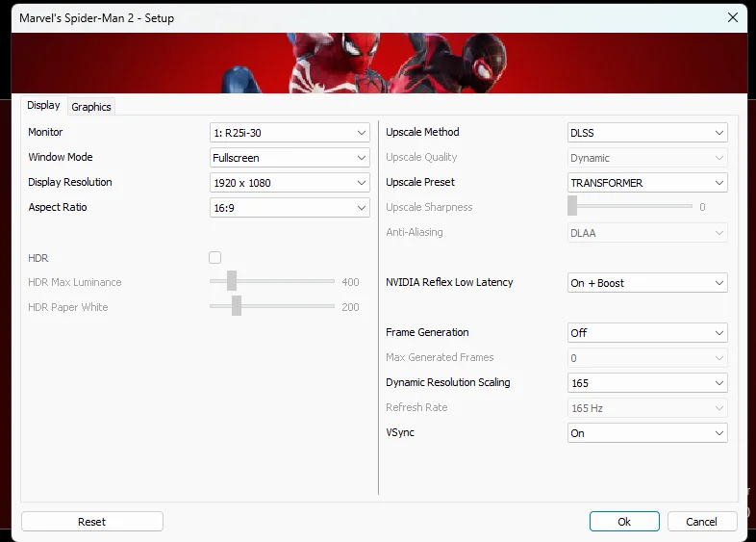Open the Upscale Quality dropdown

pyautogui.click(x=647, y=158)
